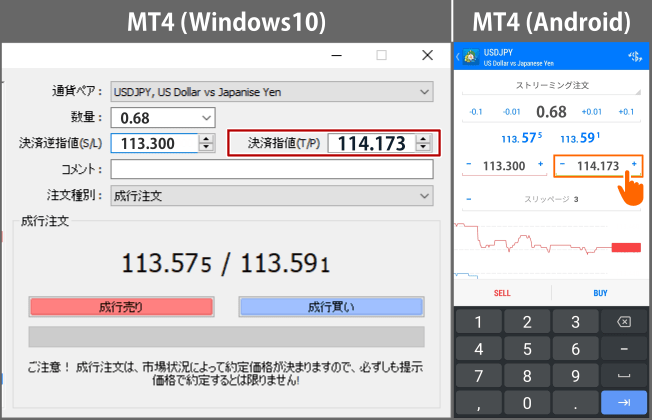
Task: Click the 113.591 ask price in Windows MT4
Action: tap(285, 264)
